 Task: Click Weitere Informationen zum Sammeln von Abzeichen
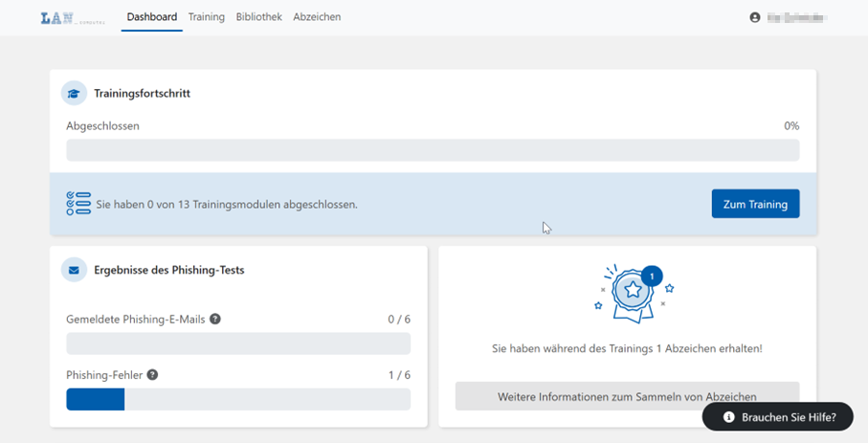pos(627,396)
